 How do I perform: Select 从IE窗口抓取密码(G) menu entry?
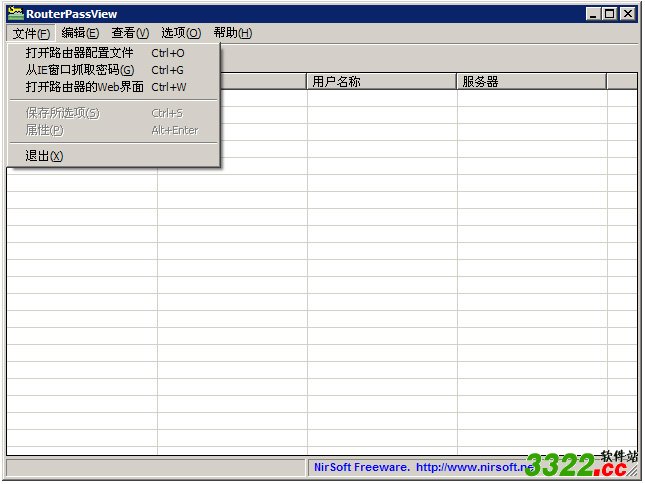point(114,70)
